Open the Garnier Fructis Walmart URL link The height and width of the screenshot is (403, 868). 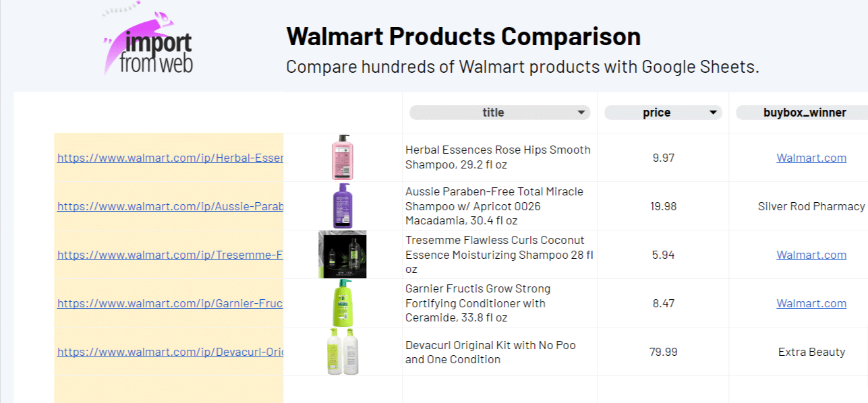170,304
